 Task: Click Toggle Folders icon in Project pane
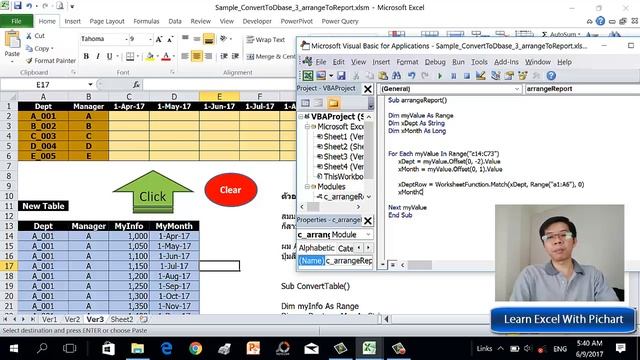pyautogui.click(x=333, y=103)
